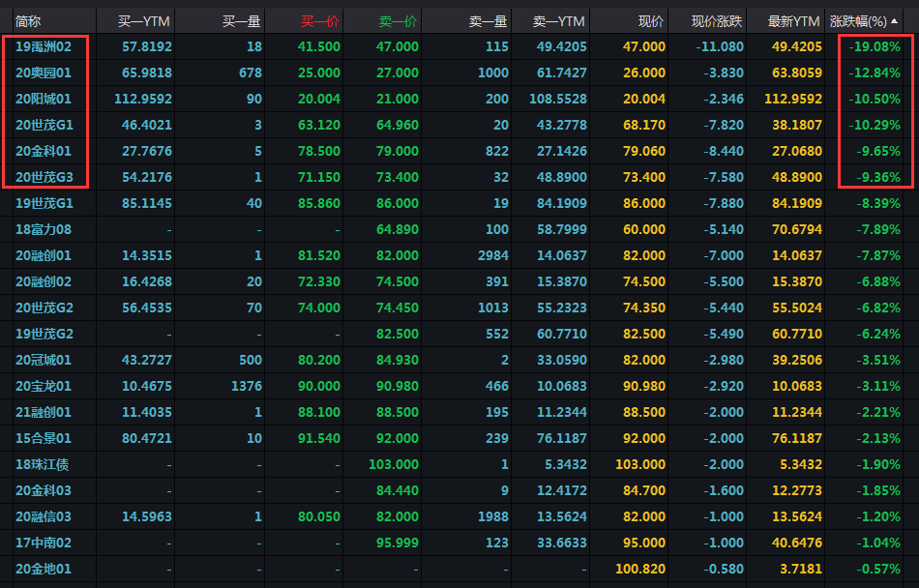Click the current price 100.820 for 20金地01
Screen dimensions: 919x588
tap(640, 569)
